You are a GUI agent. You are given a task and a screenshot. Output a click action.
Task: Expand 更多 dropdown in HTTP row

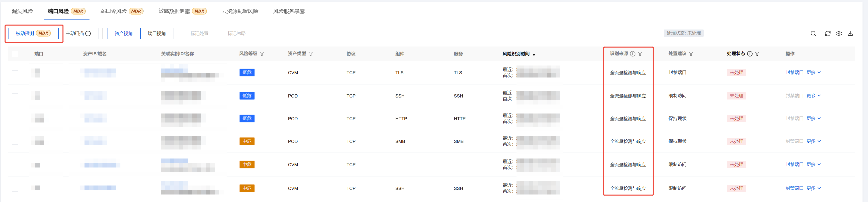point(813,118)
